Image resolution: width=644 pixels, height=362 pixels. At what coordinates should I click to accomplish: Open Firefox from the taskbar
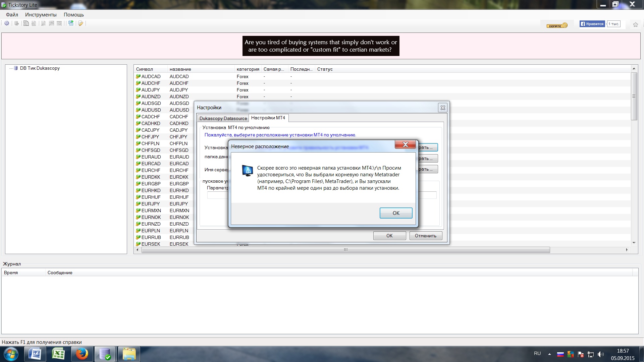pyautogui.click(x=82, y=354)
